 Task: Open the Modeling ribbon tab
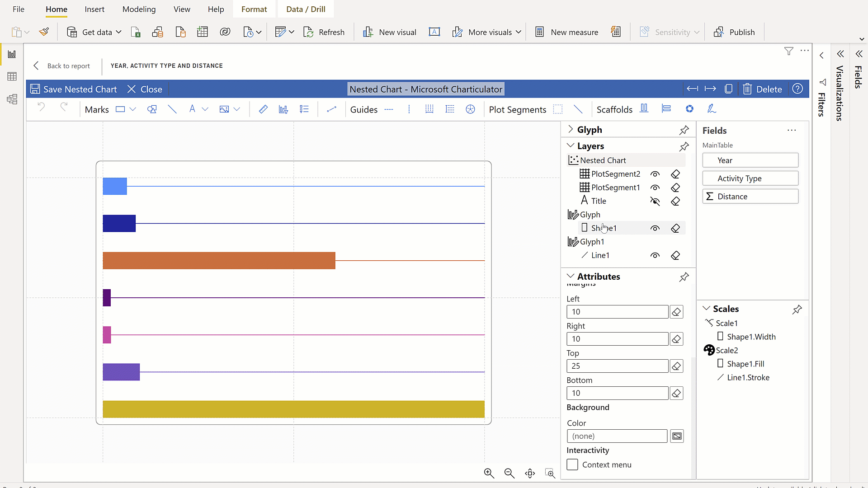(139, 9)
